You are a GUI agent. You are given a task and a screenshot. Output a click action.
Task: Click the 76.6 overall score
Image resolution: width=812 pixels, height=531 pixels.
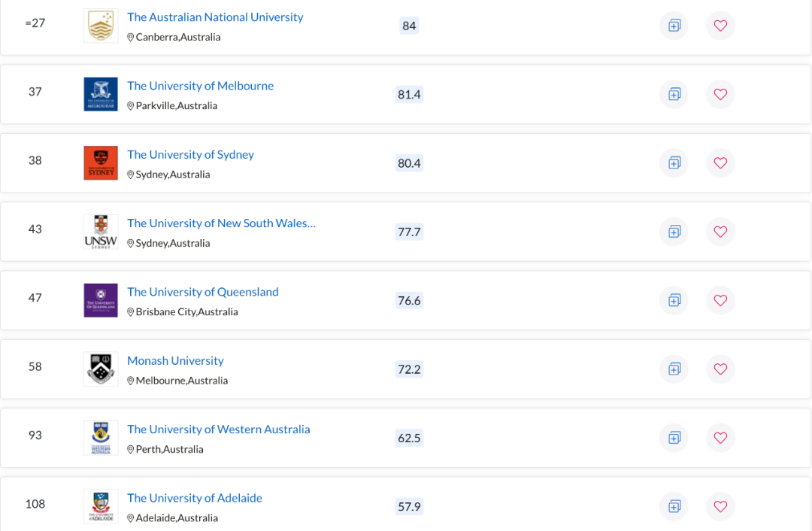pyautogui.click(x=409, y=300)
